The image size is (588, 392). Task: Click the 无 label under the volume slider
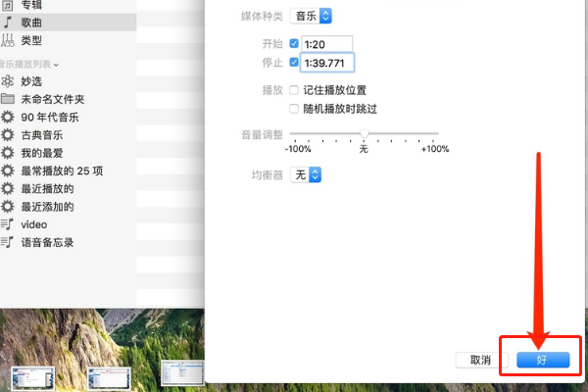[x=364, y=149]
